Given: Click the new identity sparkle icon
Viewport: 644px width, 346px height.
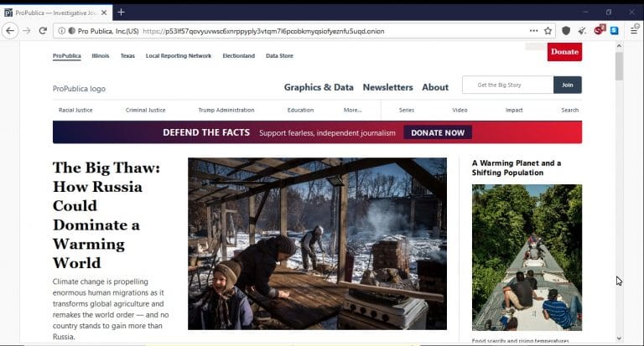Looking at the screenshot, I should click(582, 31).
